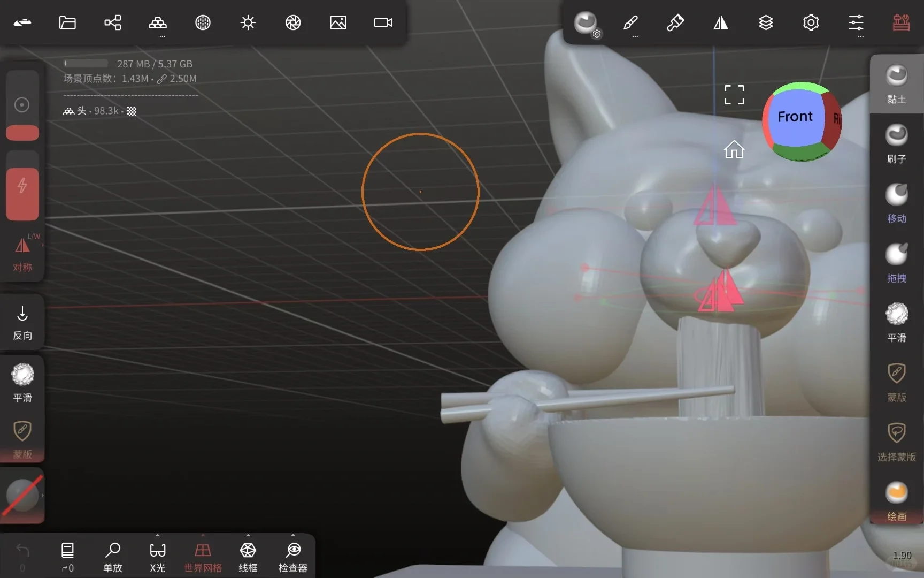Toggle 线框 wireframe display

(x=248, y=557)
